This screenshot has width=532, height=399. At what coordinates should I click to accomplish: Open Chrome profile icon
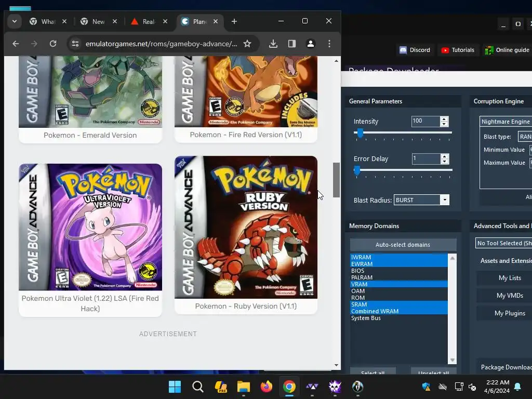tap(311, 44)
